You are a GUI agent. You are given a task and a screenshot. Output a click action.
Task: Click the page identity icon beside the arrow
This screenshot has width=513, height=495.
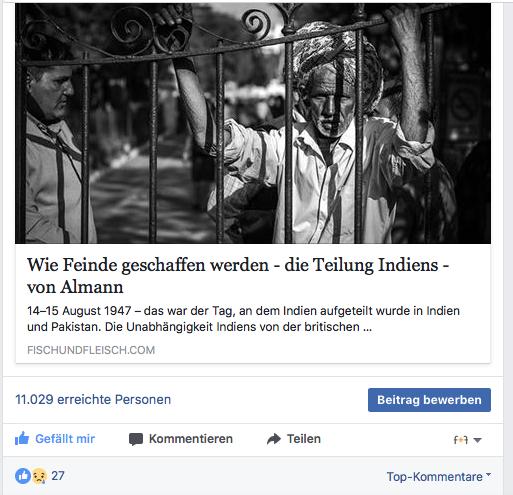point(461,440)
